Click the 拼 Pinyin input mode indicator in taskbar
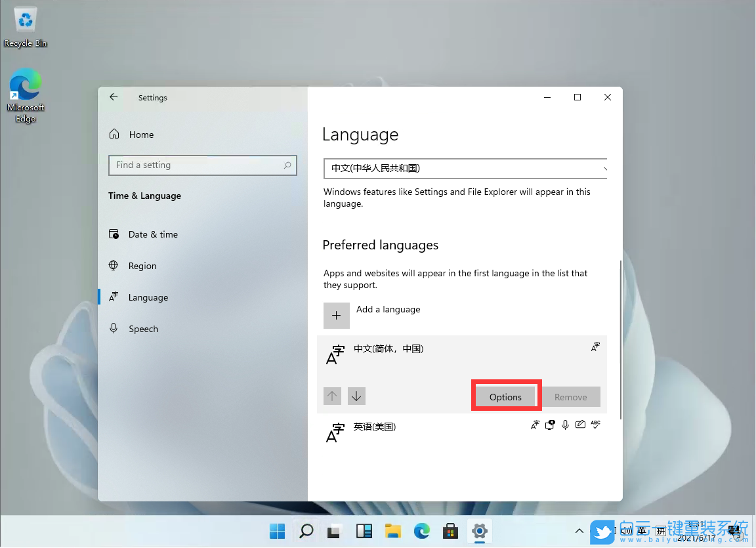This screenshot has height=548, width=756. click(x=660, y=531)
